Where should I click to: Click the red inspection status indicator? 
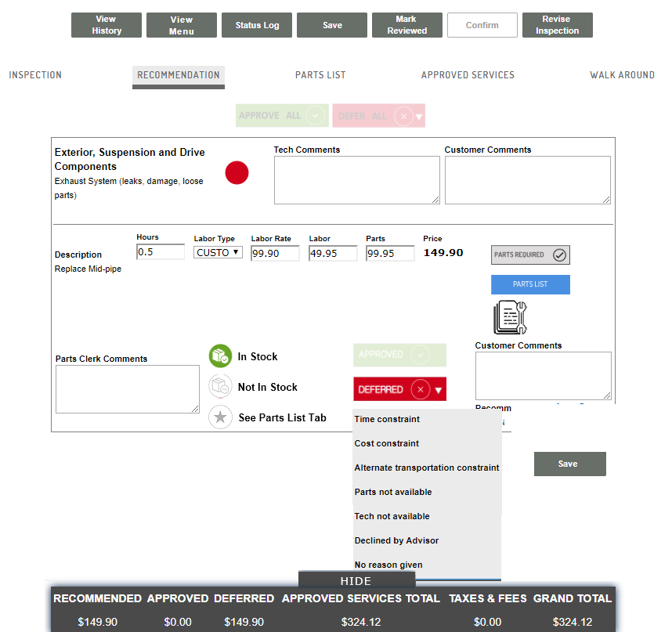(237, 172)
